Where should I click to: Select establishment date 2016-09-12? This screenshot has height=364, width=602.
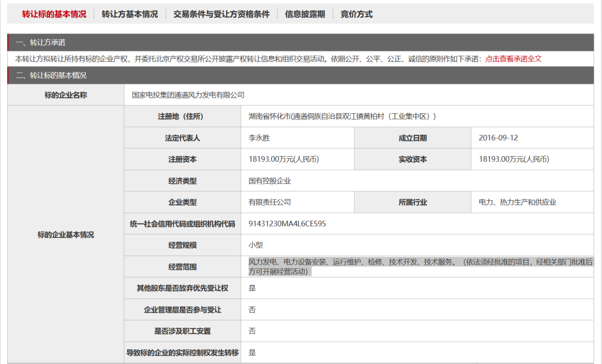pos(498,138)
